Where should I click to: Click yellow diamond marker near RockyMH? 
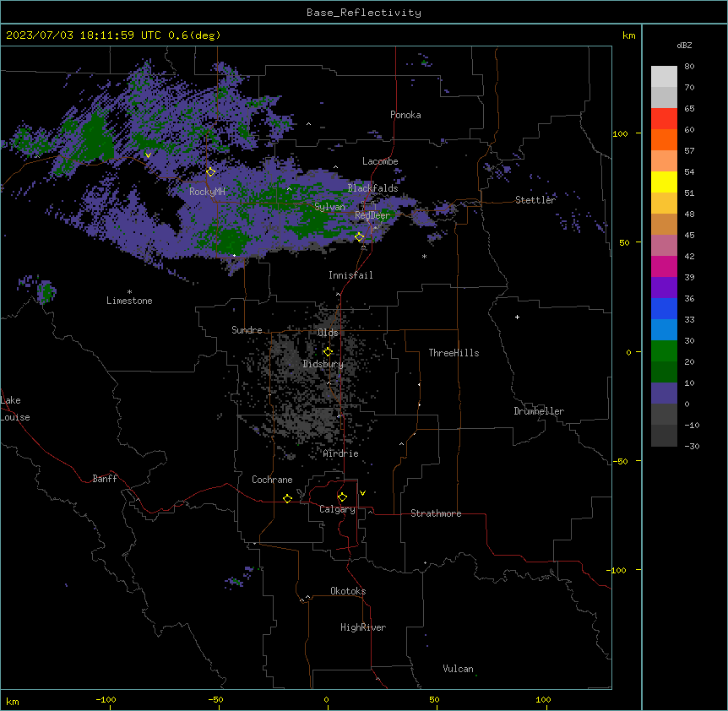tap(210, 171)
